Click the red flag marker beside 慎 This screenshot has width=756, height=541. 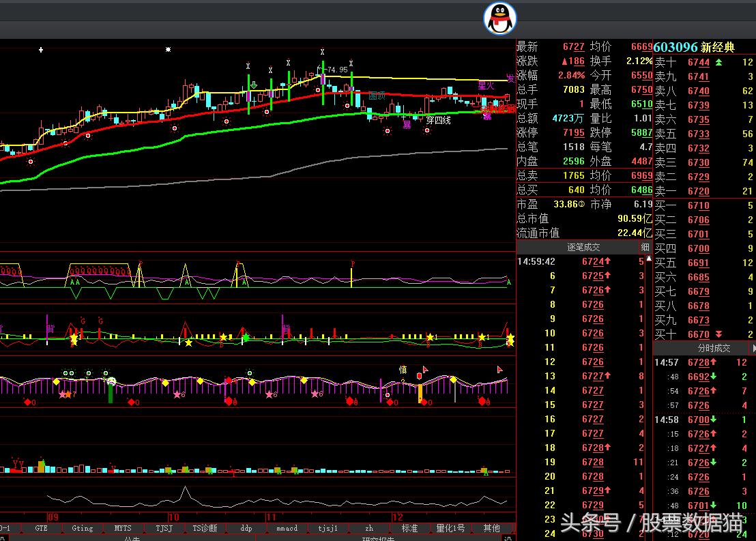(x=425, y=370)
